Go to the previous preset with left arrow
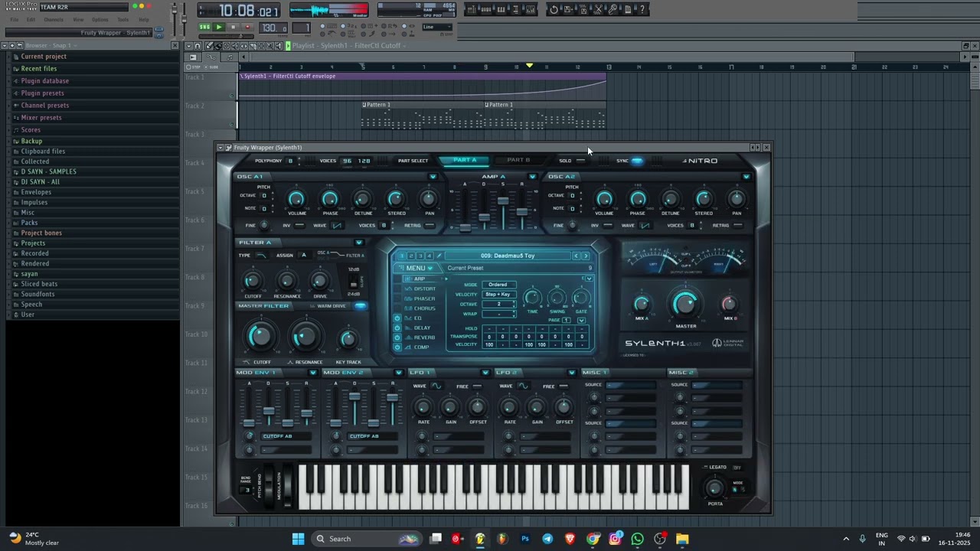Screen dimensions: 980x551 click(x=577, y=256)
